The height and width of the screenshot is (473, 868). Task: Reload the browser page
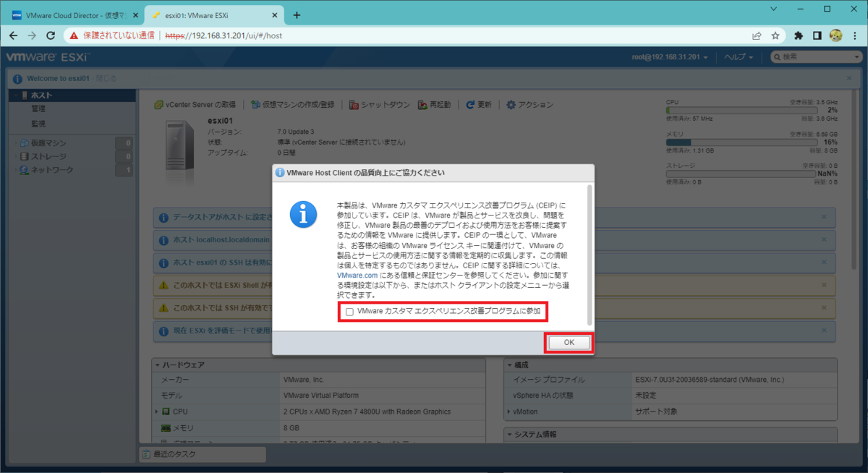click(x=51, y=35)
